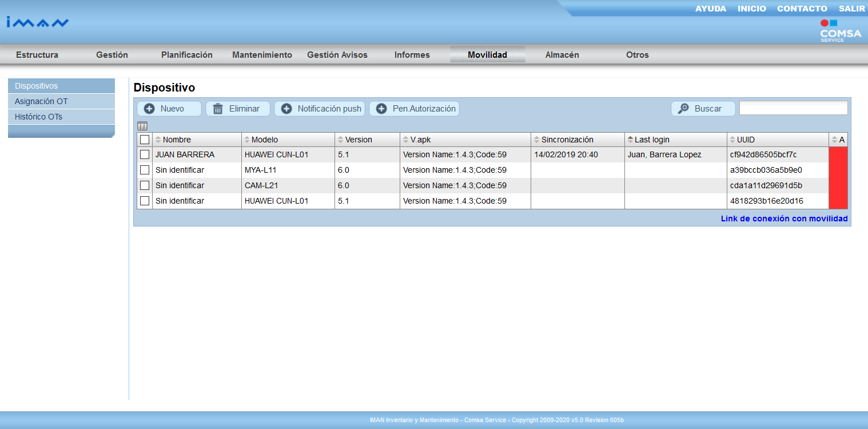Follow Link de conexión con movilidad
868x429 pixels.
click(784, 219)
